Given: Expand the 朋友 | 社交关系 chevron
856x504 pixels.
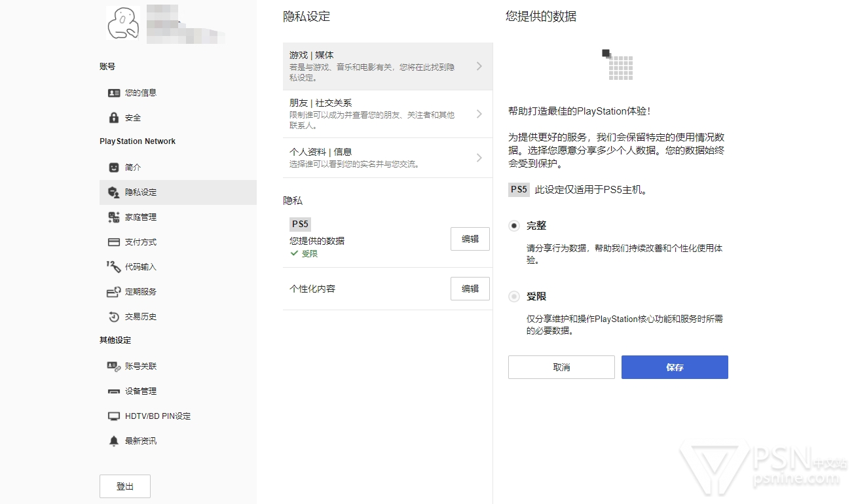Looking at the screenshot, I should point(479,114).
